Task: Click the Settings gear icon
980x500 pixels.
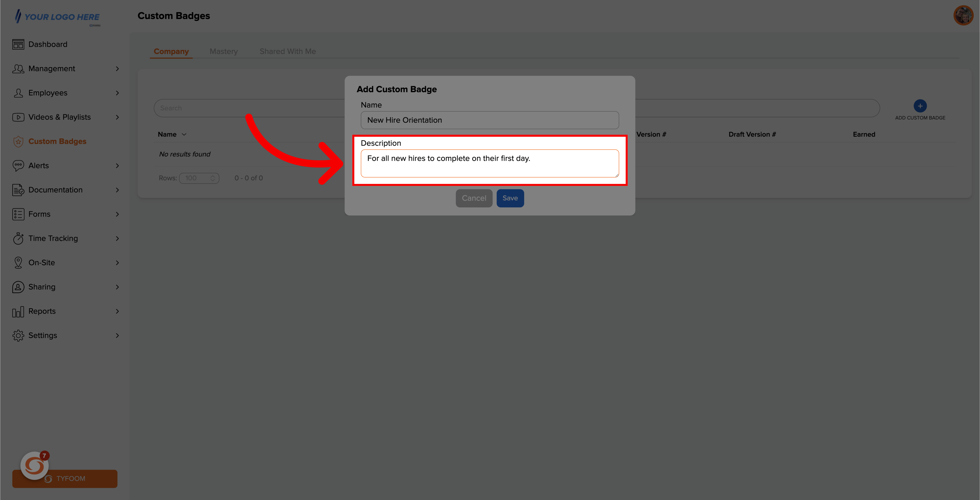Action: 18,336
